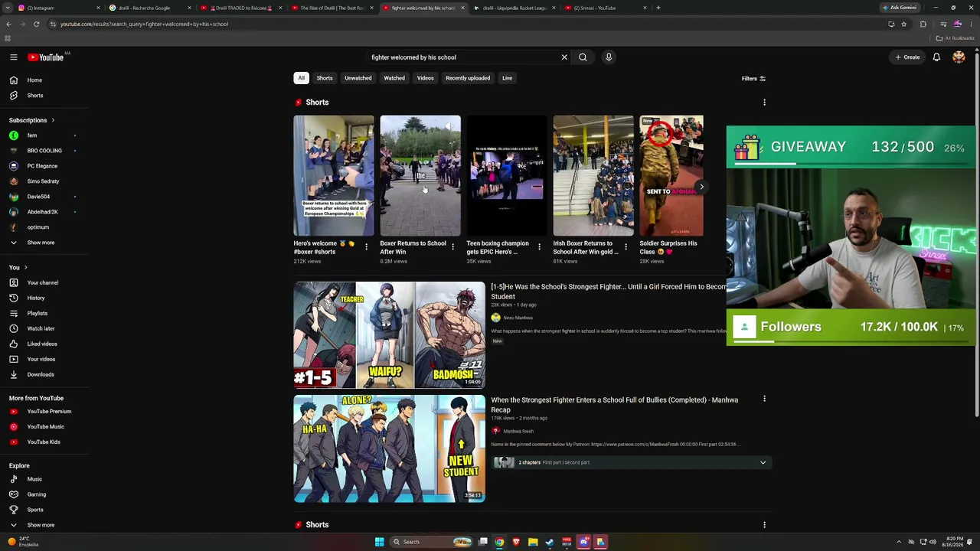This screenshot has height=551, width=980.
Task: Open options menu for Hero's welcome short
Action: (366, 246)
